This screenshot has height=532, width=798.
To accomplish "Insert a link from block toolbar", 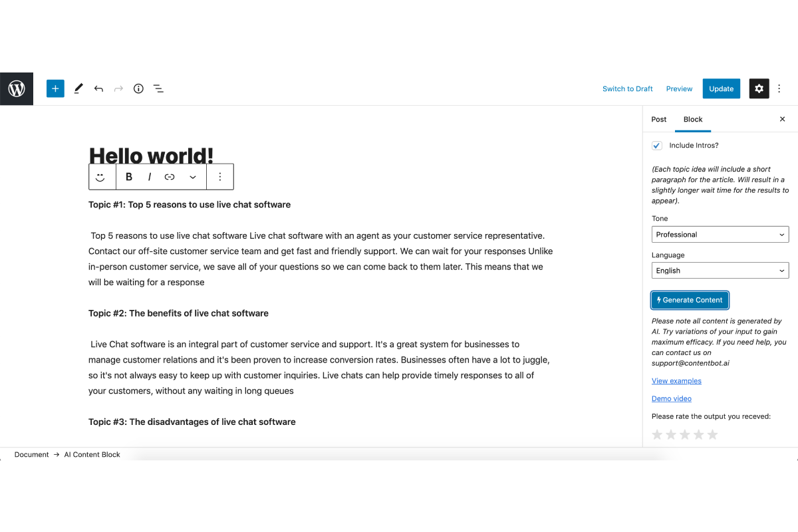I will [x=170, y=177].
